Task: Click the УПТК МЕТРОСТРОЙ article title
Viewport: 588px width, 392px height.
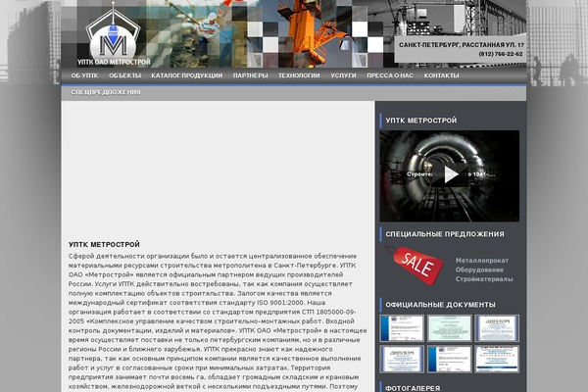Action: 104,245
